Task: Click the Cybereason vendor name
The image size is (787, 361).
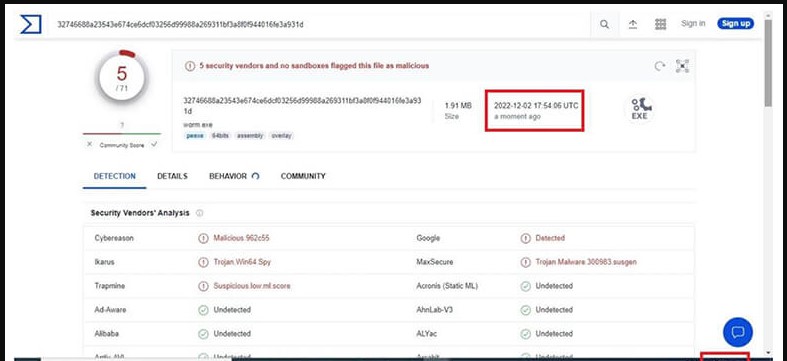Action: 114,238
